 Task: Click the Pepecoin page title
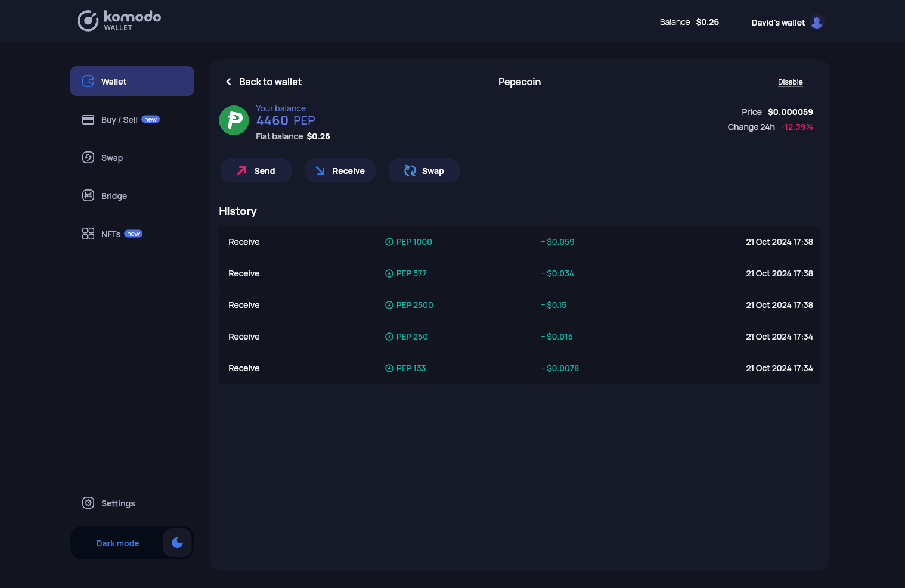(x=519, y=82)
